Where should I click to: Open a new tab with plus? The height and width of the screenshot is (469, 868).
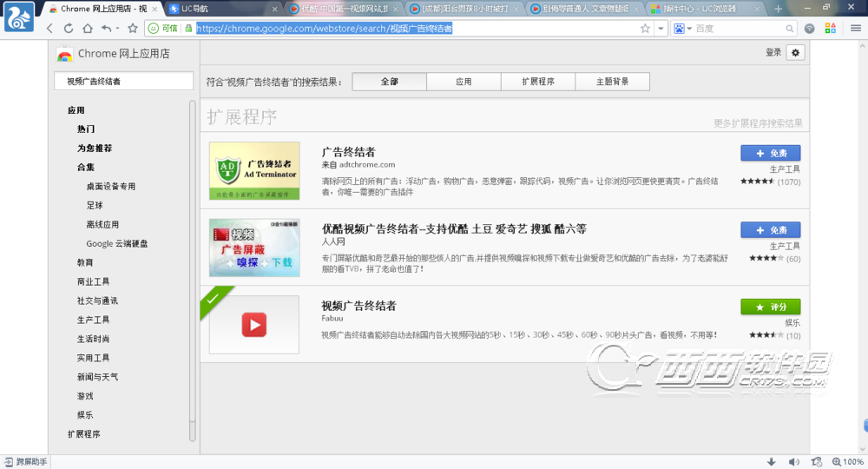click(x=779, y=9)
